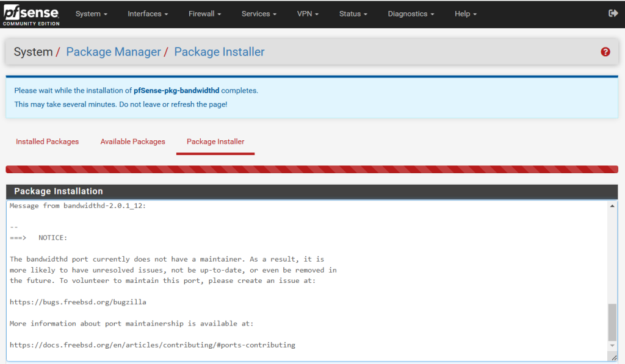Click the log scrollbar down arrow
Viewport: 625px width, 364px height.
[x=612, y=346]
